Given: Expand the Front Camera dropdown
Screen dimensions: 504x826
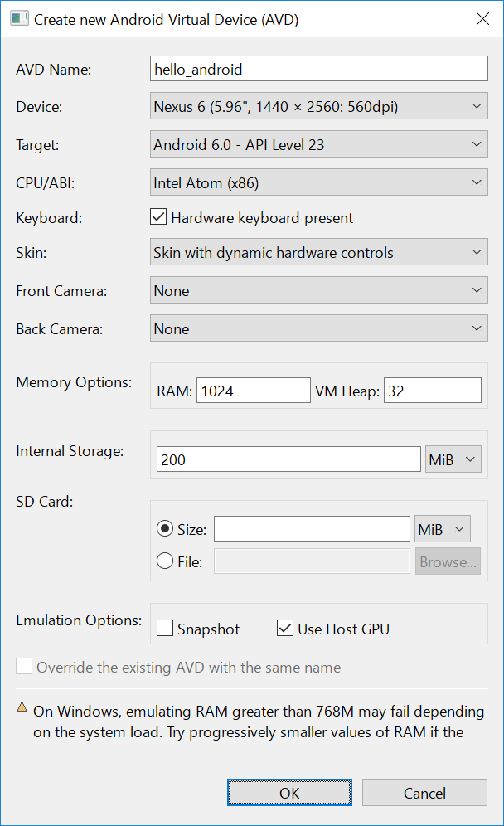Looking at the screenshot, I should [x=319, y=290].
